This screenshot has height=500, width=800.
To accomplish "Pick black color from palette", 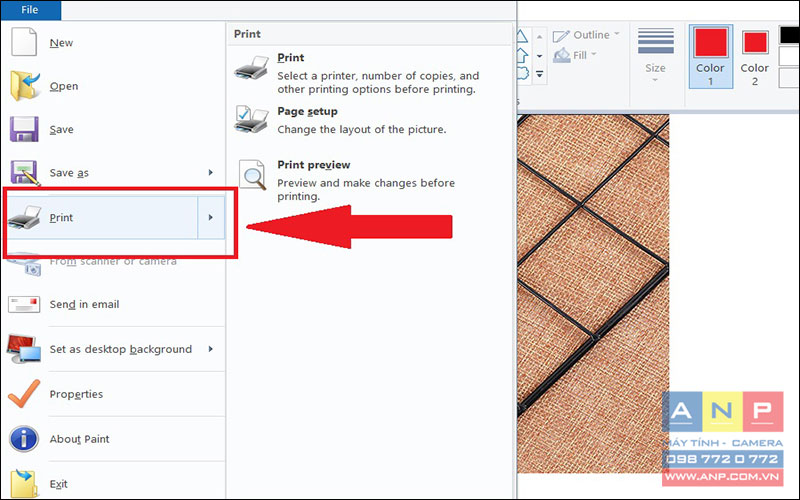I will point(789,35).
